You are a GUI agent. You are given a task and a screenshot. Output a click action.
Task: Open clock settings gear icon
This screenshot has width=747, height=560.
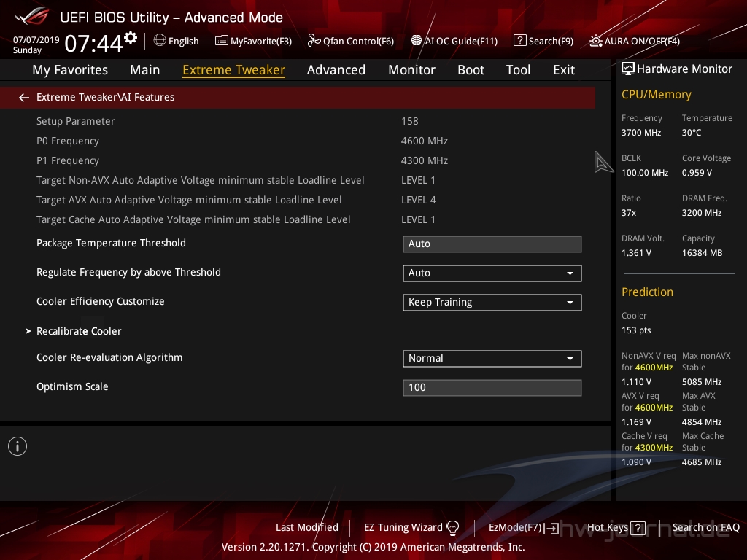(x=131, y=37)
